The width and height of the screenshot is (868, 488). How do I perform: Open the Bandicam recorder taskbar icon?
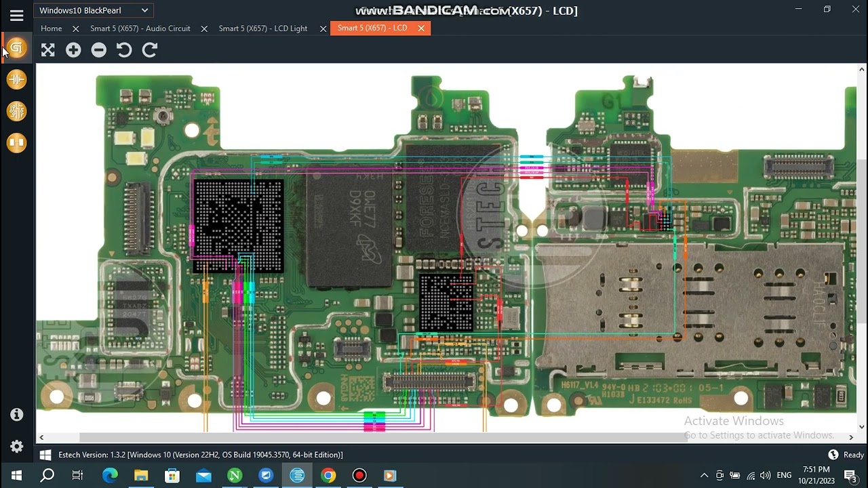359,475
